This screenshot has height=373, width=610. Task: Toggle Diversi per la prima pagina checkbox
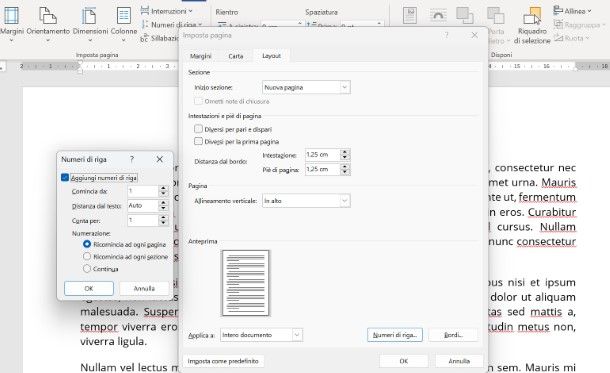pos(198,141)
